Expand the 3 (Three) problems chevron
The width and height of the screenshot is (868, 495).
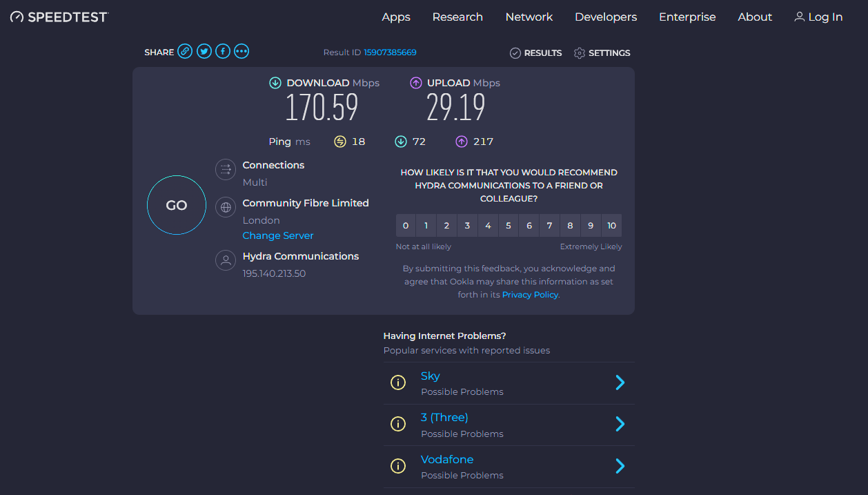coord(620,424)
